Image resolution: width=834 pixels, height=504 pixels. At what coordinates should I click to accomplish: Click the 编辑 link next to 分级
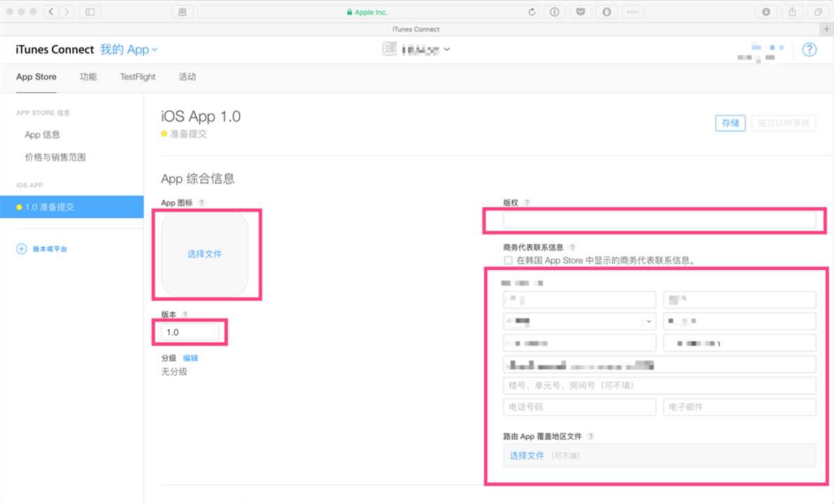pos(190,358)
